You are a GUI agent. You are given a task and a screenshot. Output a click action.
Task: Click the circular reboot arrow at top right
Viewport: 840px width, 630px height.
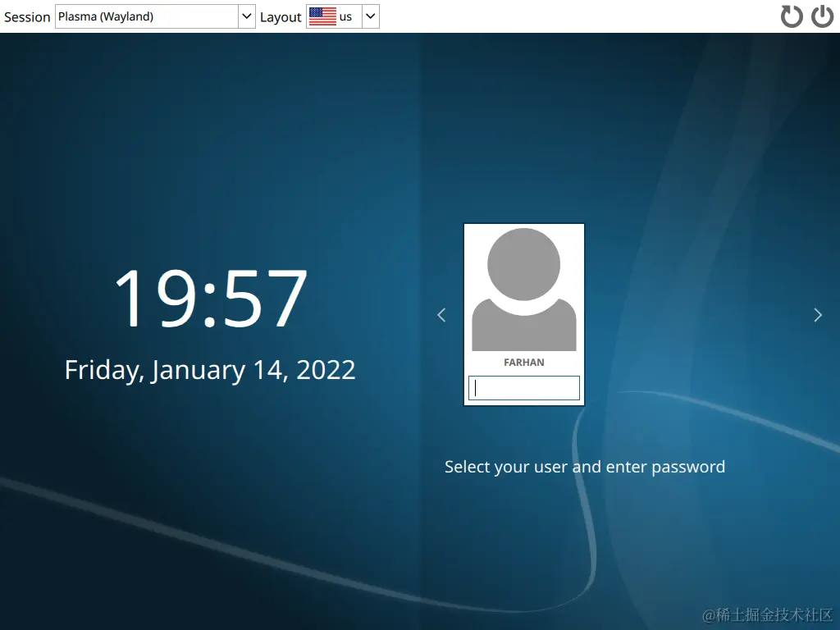[791, 16]
